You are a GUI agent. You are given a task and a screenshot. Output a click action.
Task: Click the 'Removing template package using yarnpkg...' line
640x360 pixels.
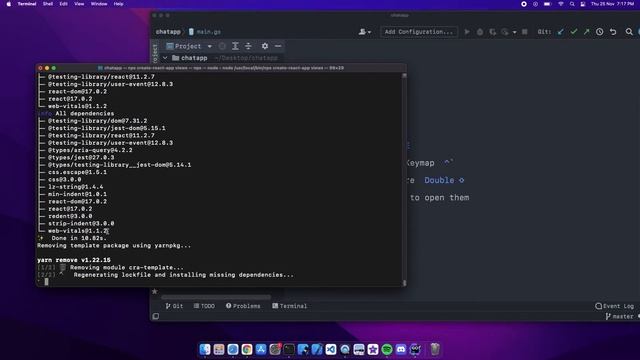coord(114,245)
